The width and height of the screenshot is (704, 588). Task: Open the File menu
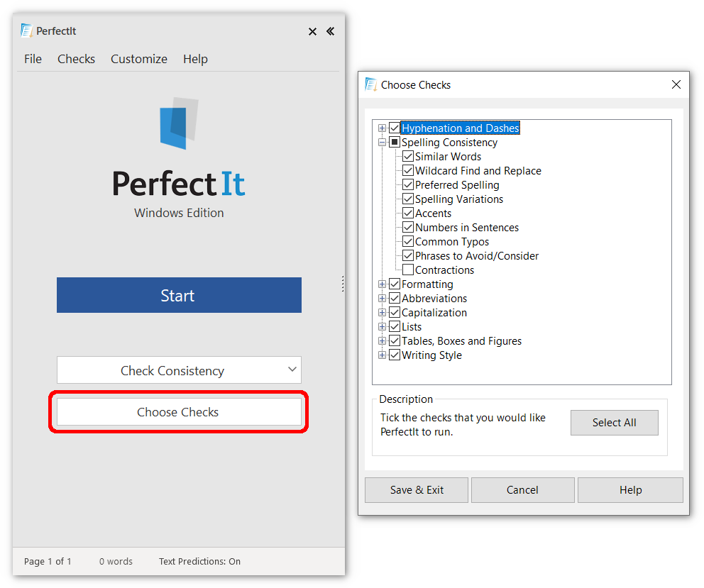point(33,59)
